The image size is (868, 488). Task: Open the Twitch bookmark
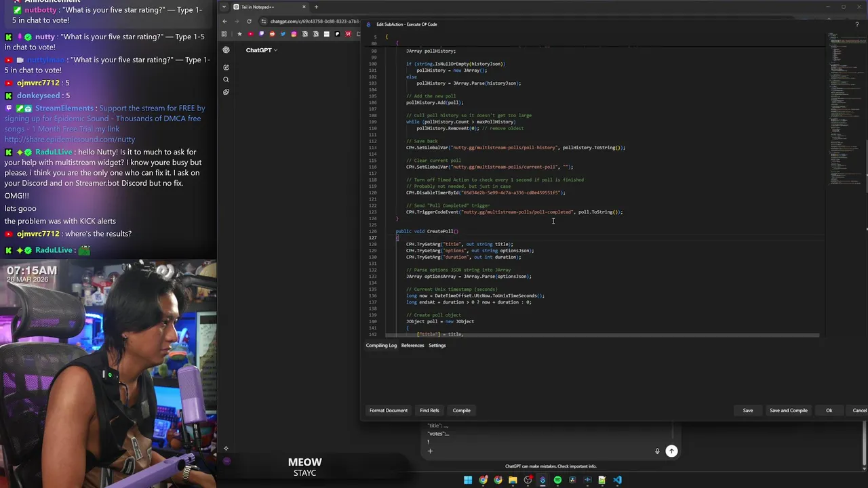(x=261, y=34)
